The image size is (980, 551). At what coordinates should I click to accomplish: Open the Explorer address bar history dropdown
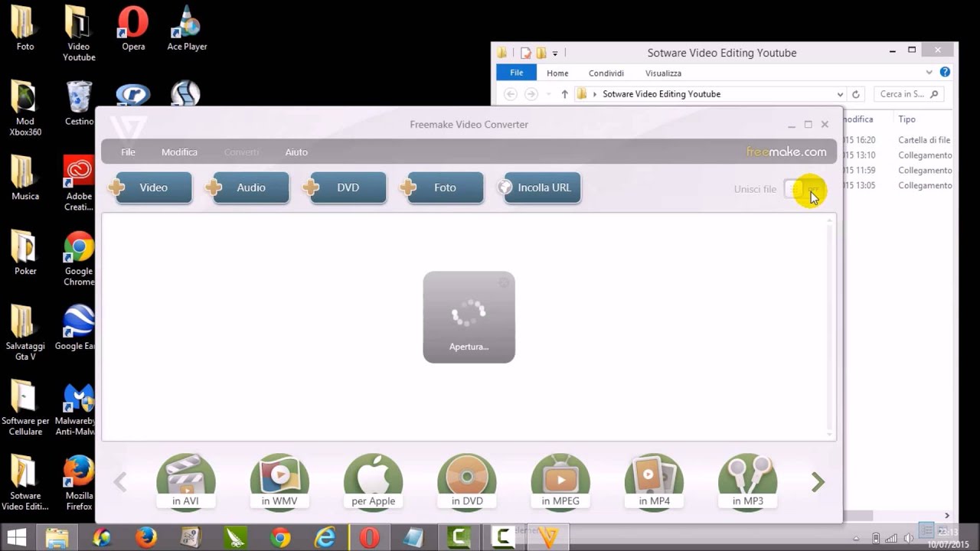tap(840, 94)
